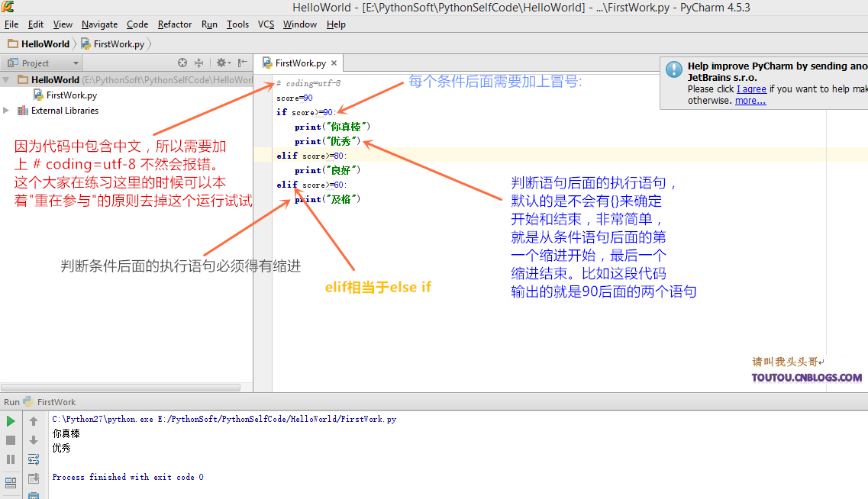Click the Up the stack trace arrow
Screen dimensions: 868x499
tap(34, 421)
